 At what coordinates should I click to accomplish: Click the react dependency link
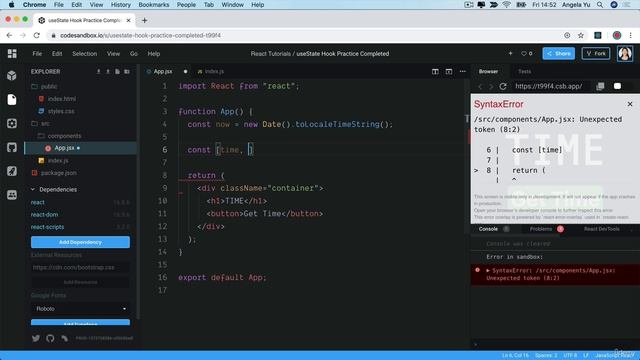pyautogui.click(x=38, y=202)
